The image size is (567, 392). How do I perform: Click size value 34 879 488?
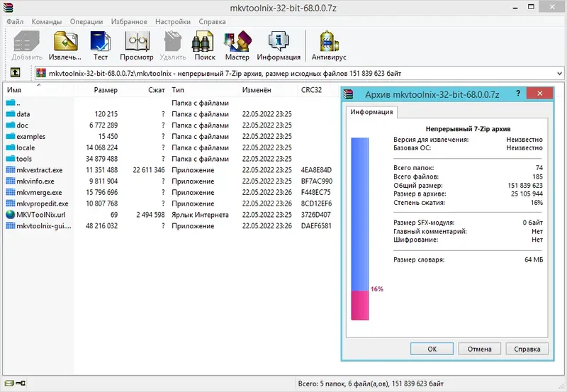tap(101, 159)
